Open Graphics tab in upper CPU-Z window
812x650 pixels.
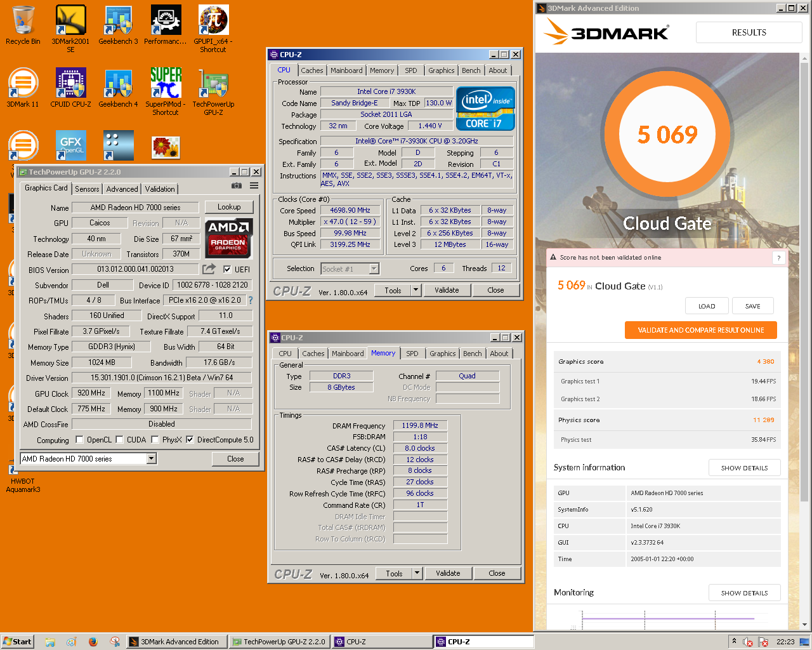click(442, 70)
